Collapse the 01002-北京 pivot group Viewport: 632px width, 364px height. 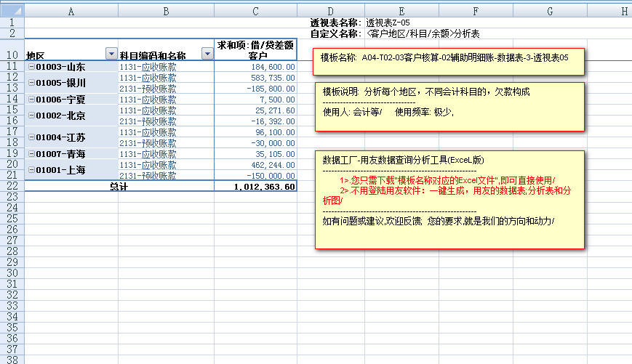(31, 116)
